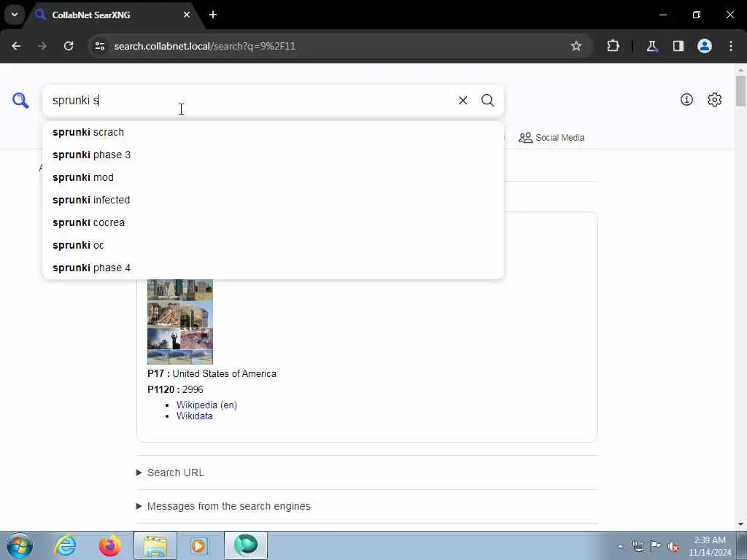Click the SearXNG logo magnifier icon

[20, 101]
